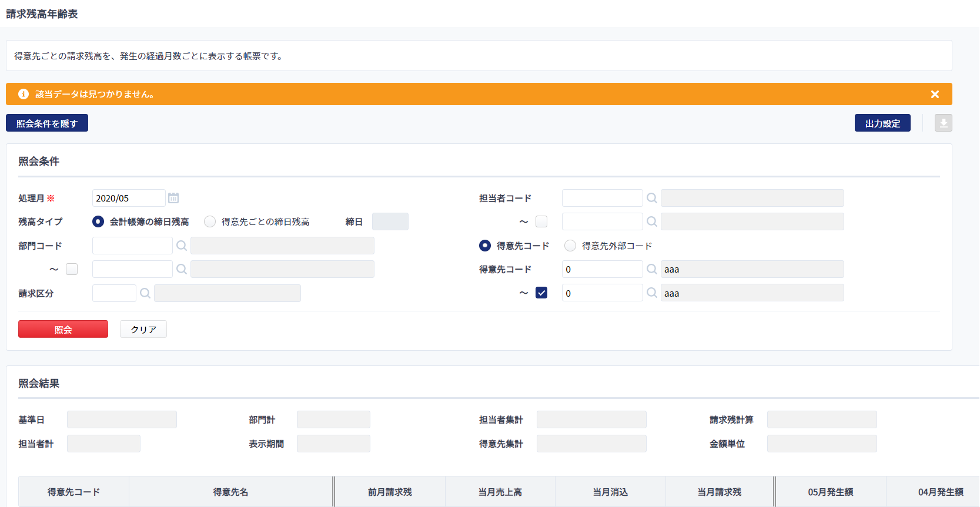
Task: Select the 得意先ごとの締日残高 radio option
Action: point(210,221)
